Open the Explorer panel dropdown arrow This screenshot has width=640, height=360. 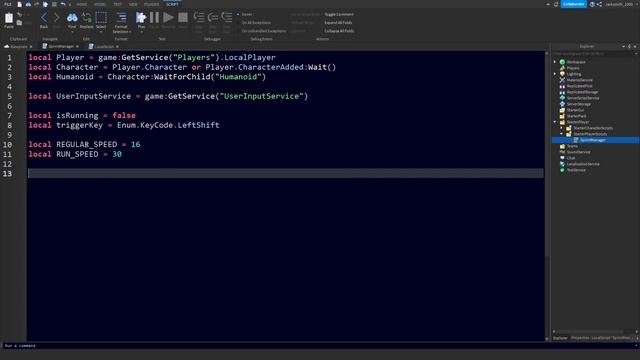pyautogui.click(x=624, y=47)
